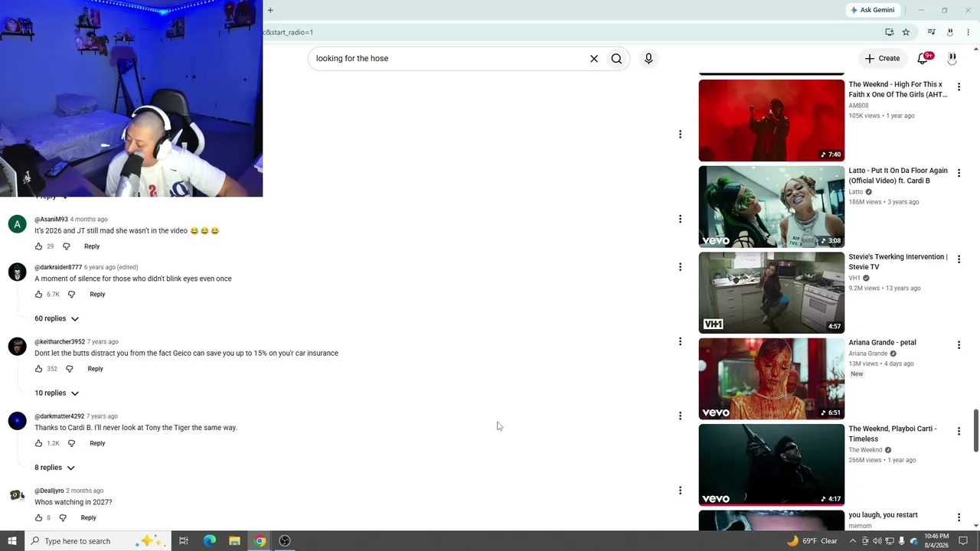Play The Weeknd High For This thumbnail
Image resolution: width=980 pixels, height=551 pixels.
771,120
